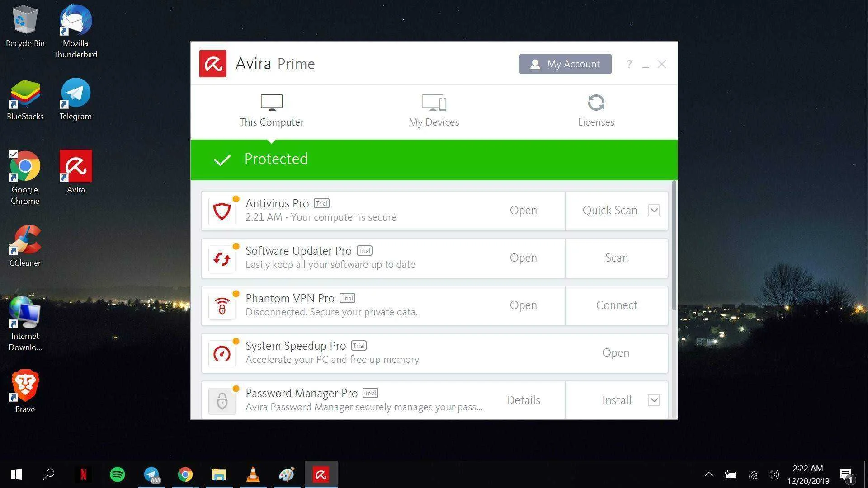Click "Disconnected. Secure your private data." text
Image resolution: width=868 pixels, height=488 pixels.
[331, 312]
